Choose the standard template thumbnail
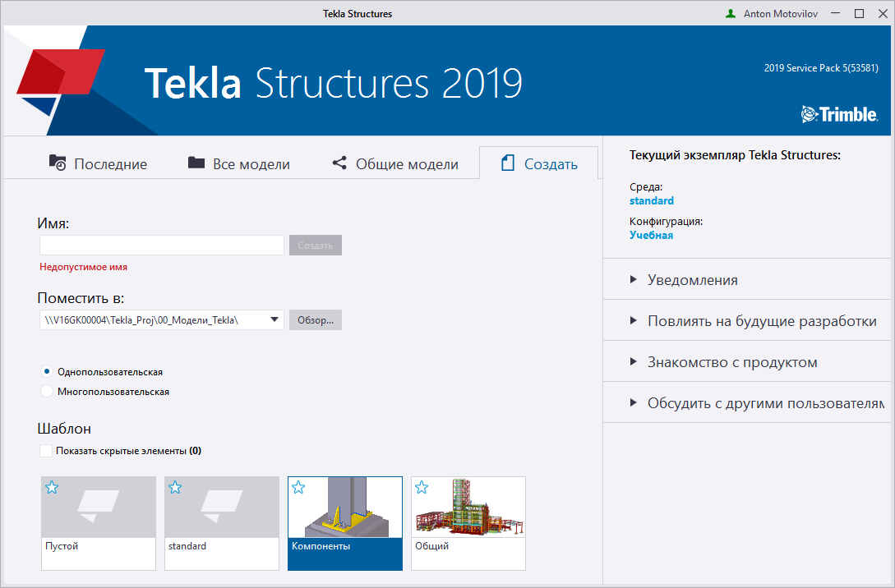895x588 pixels. 221,523
